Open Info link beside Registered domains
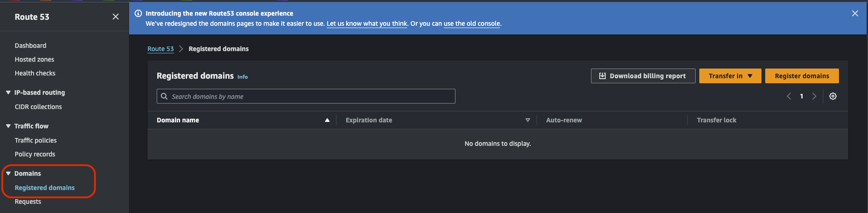Viewport: 868px width, 213px height. (242, 77)
